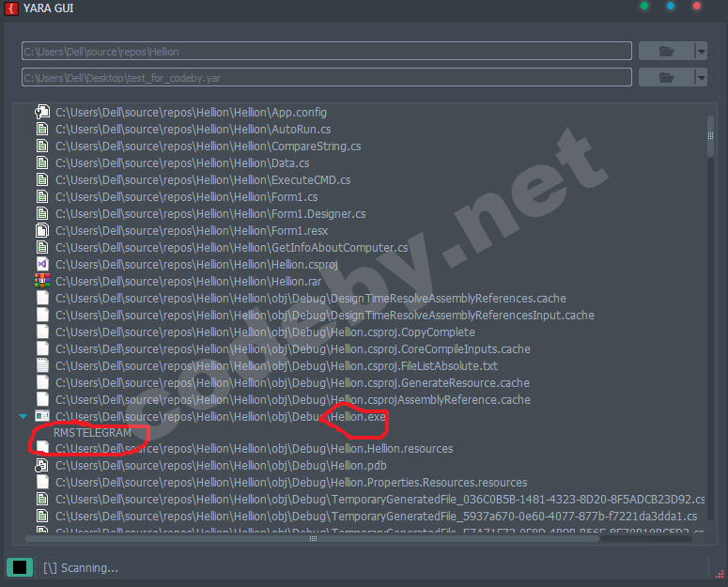Select the Hellion\App.config path row
This screenshot has width=728, height=587.
191,113
